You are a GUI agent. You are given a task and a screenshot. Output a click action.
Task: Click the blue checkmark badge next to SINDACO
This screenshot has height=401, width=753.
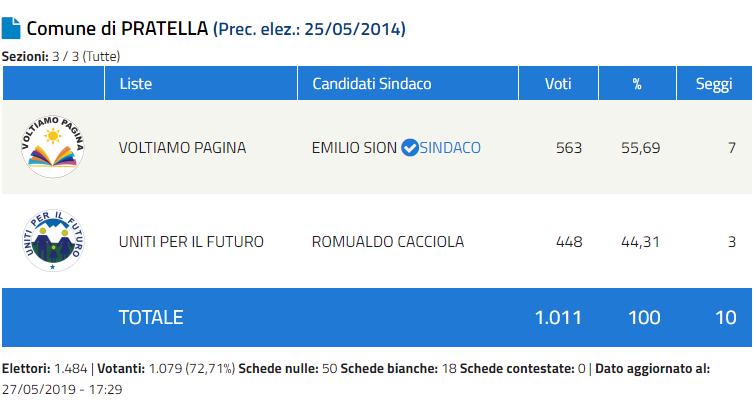(409, 148)
